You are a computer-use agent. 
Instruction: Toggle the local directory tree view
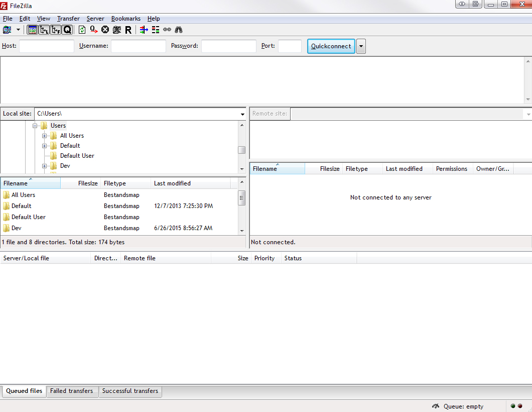click(44, 30)
